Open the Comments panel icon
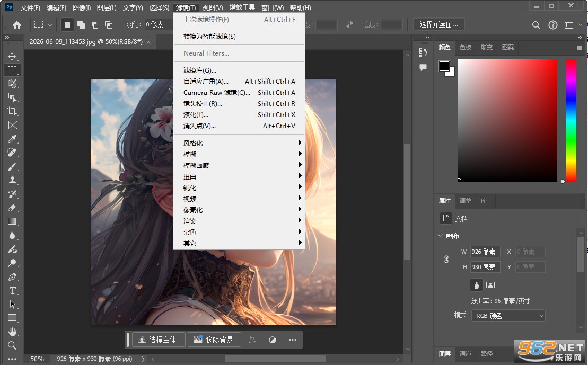The width and height of the screenshot is (588, 366). tap(423, 67)
